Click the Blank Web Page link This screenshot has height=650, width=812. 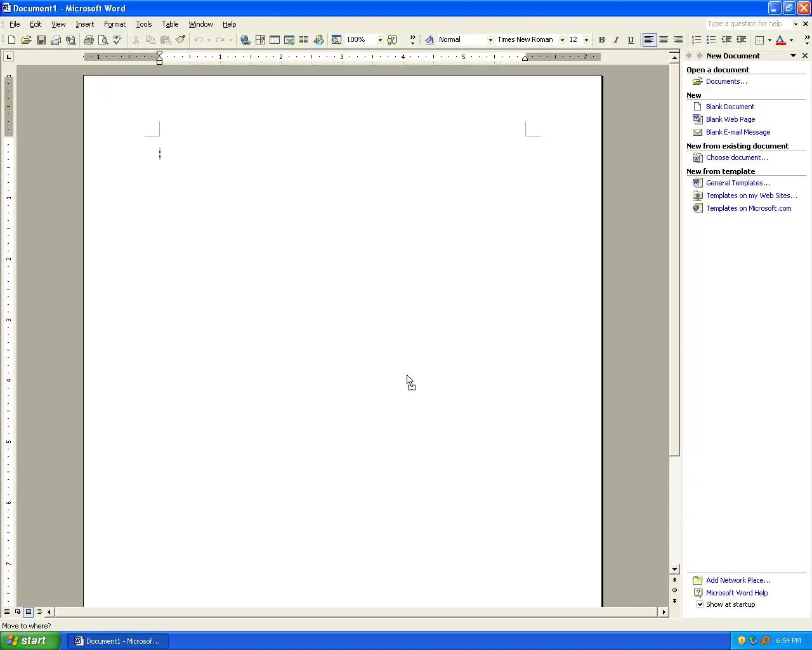[x=731, y=119]
